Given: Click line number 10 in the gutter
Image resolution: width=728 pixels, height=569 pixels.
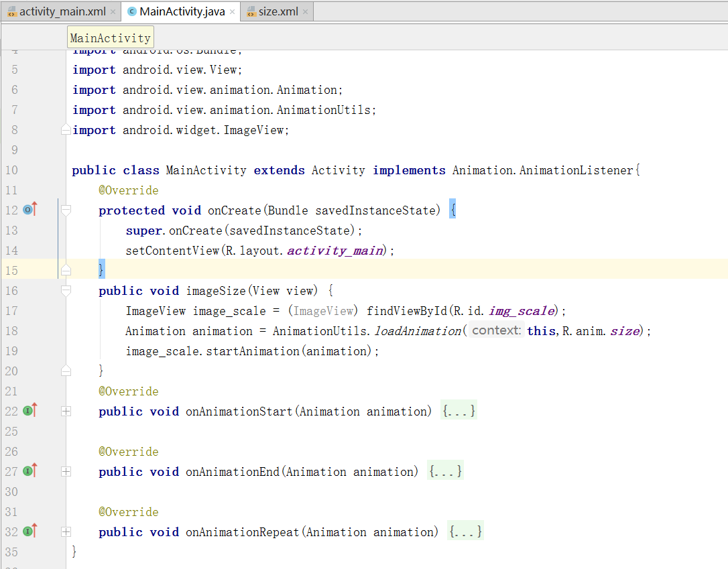Looking at the screenshot, I should click(x=11, y=170).
